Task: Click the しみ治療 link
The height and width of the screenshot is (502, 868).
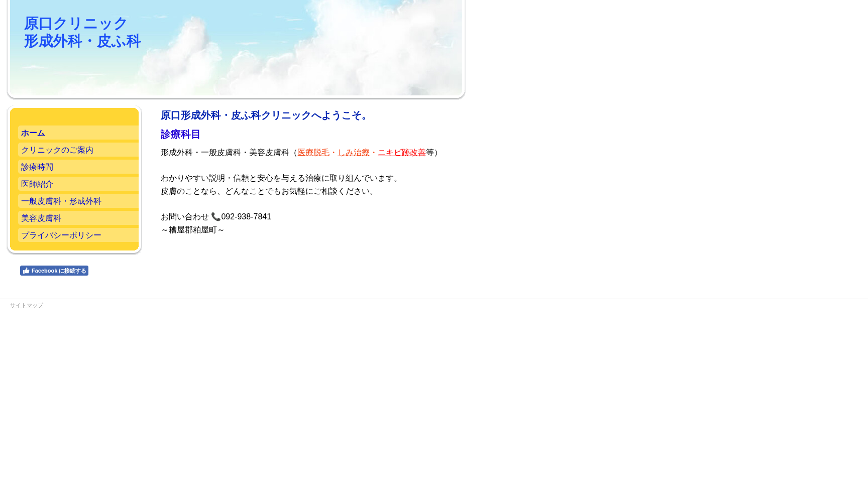Action: tap(354, 152)
